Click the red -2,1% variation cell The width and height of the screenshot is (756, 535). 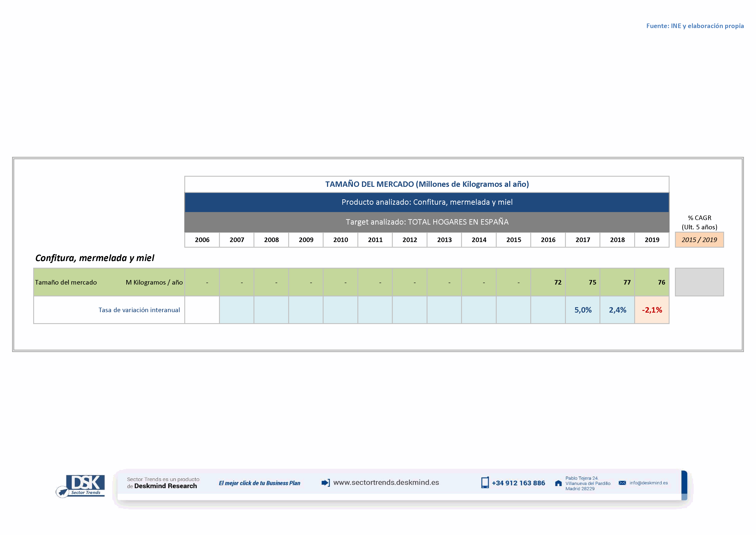coord(652,310)
